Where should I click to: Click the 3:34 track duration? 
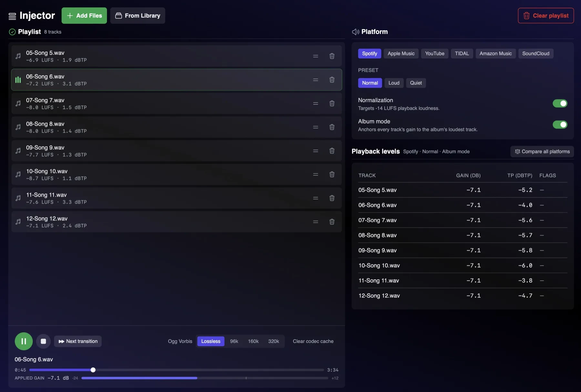tap(333, 370)
